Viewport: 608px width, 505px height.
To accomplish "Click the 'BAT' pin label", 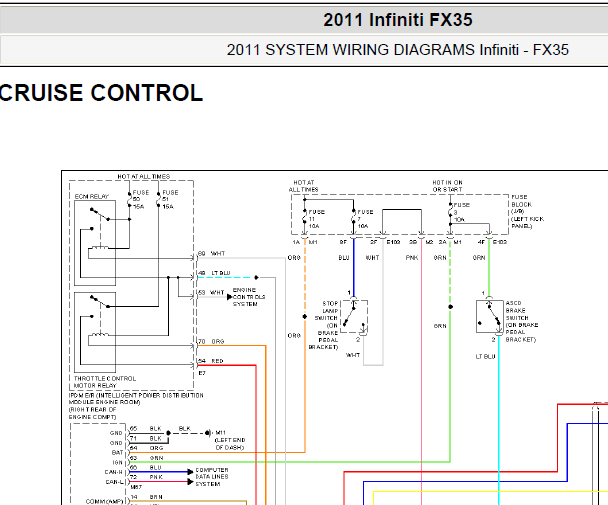I will (117, 452).
